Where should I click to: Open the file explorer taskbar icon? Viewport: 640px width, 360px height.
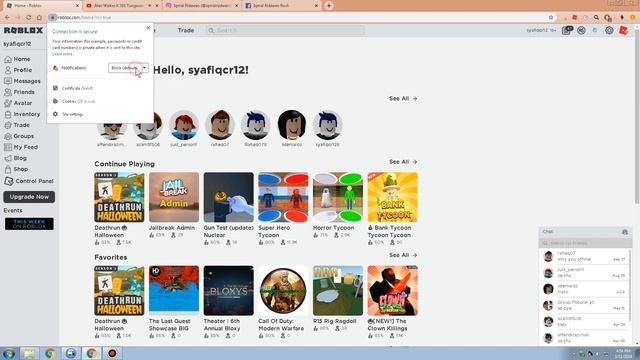click(x=29, y=353)
